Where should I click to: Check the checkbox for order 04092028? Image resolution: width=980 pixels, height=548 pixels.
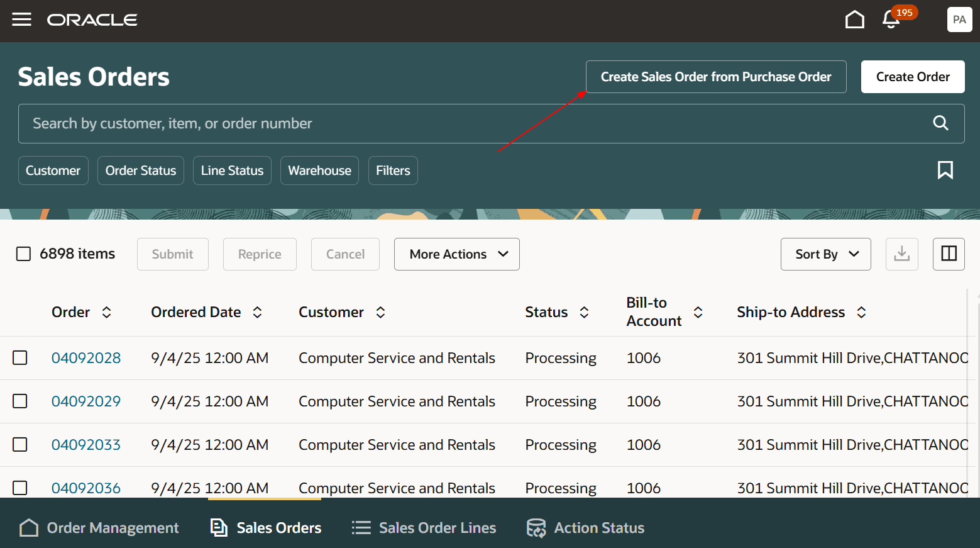19,357
